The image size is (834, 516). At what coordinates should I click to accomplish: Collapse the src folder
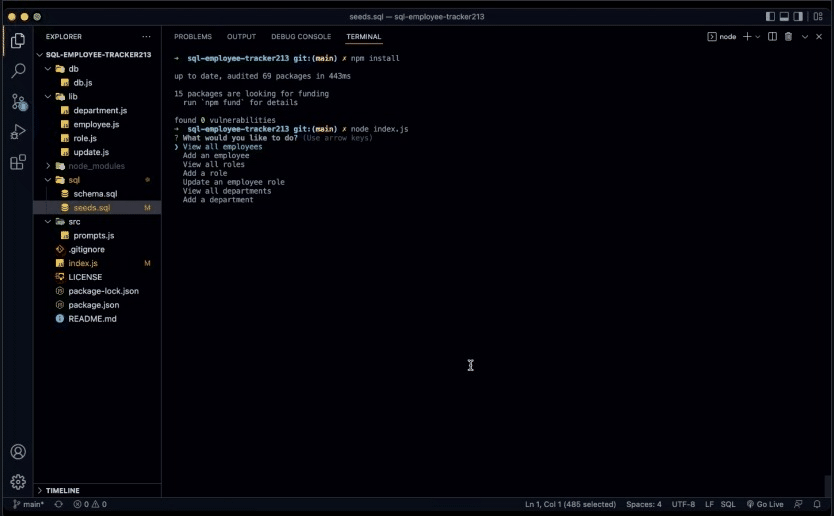coord(48,221)
